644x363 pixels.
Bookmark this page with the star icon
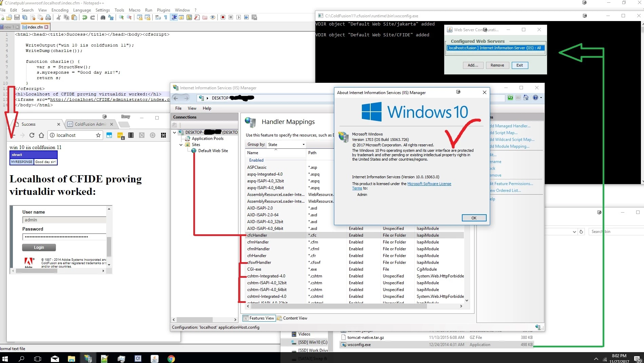click(98, 135)
